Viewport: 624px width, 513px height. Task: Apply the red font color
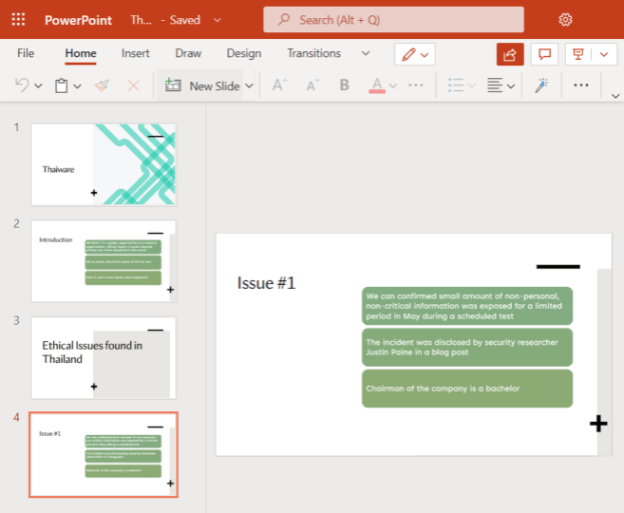377,86
